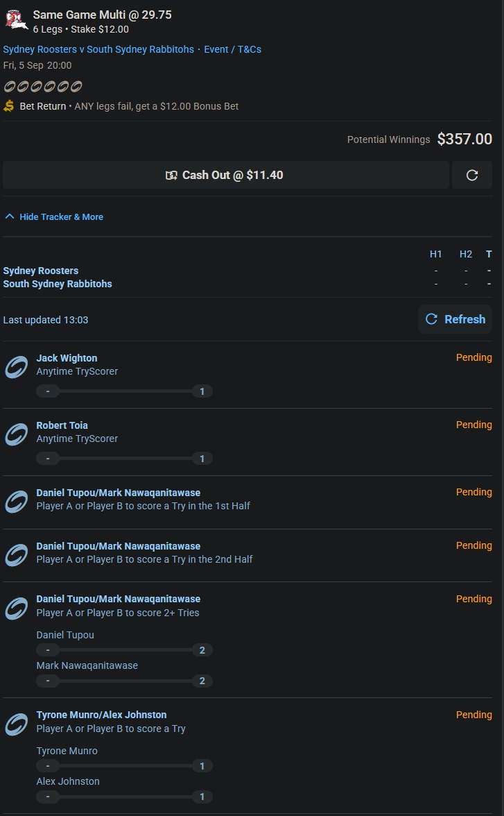Click the H2 column header

click(465, 254)
